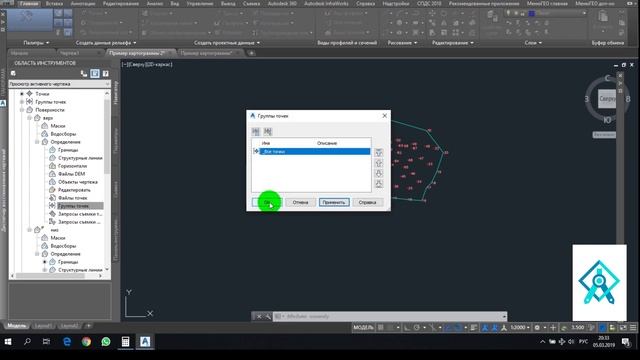The width and height of the screenshot is (640, 360).
Task: Collapse the Поверхности tree node
Action: click(22, 110)
